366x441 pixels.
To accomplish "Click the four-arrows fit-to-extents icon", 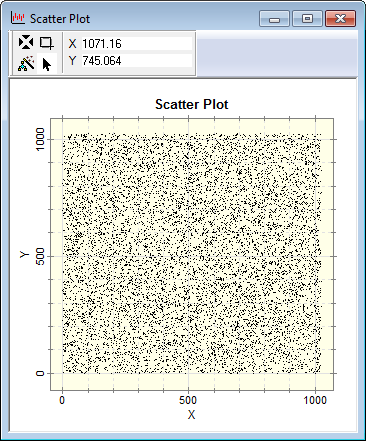I will click(x=26, y=42).
